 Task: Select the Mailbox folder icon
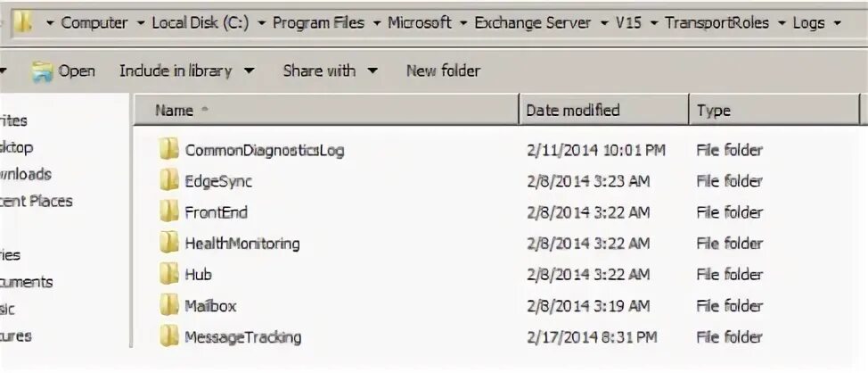tap(169, 305)
